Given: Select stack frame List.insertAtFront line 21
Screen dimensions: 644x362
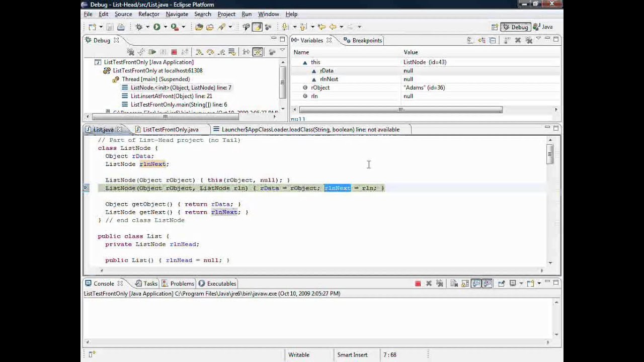Looking at the screenshot, I should pos(172,96).
